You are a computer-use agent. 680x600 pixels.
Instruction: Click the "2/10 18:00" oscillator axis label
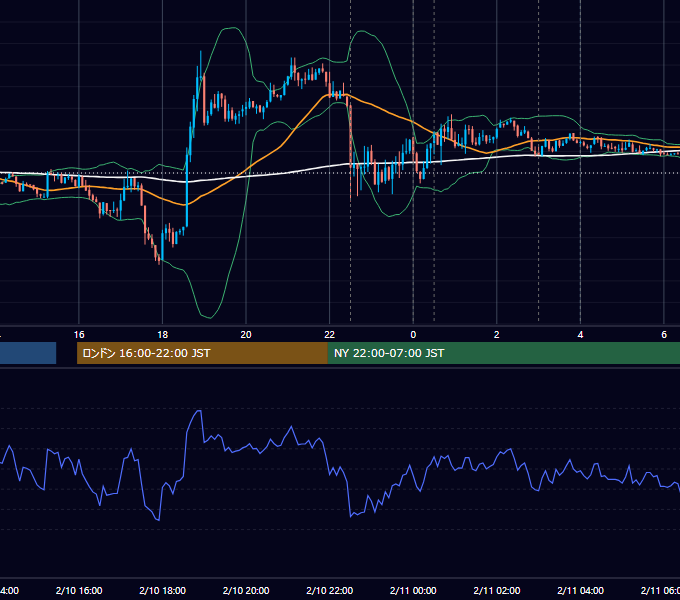tap(162, 590)
